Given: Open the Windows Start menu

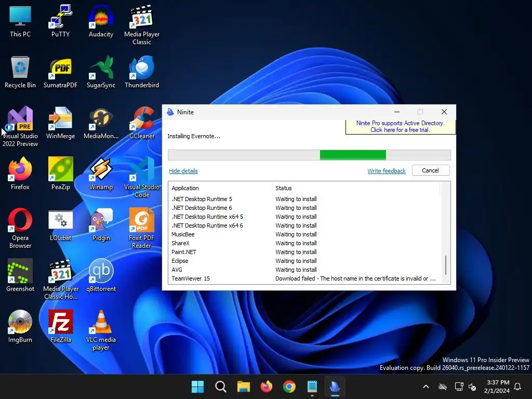Looking at the screenshot, I should [x=197, y=387].
